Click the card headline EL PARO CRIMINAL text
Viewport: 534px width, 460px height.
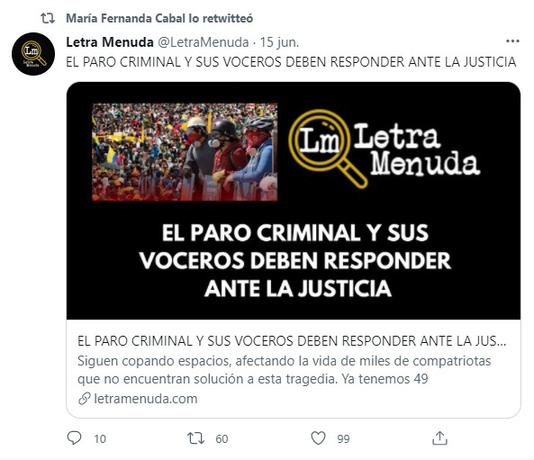point(292,341)
